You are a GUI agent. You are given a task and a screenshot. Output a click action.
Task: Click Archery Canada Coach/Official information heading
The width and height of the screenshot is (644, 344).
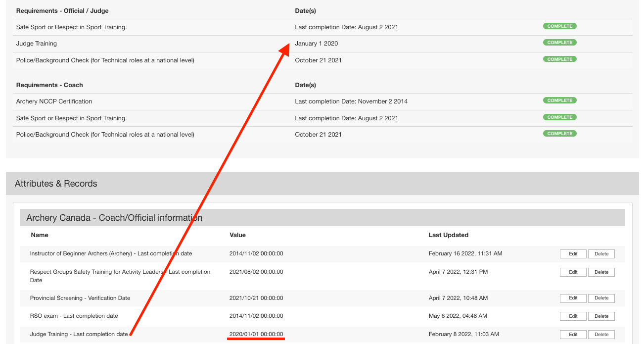[x=114, y=218]
